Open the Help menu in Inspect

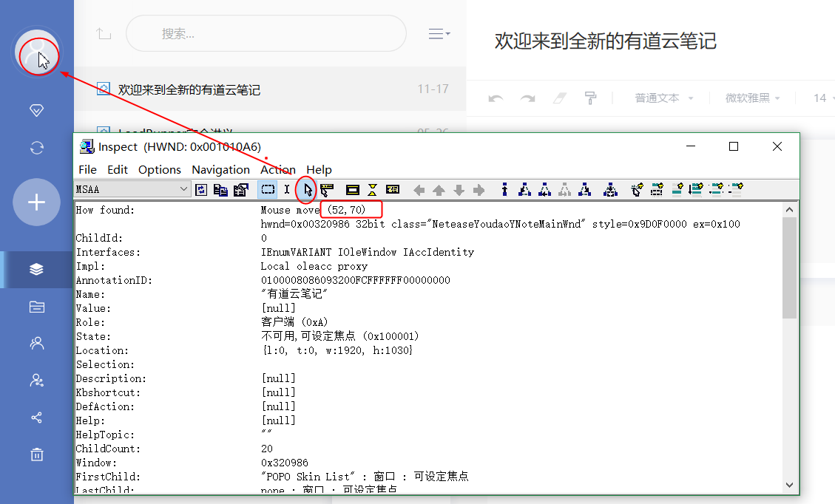click(319, 169)
